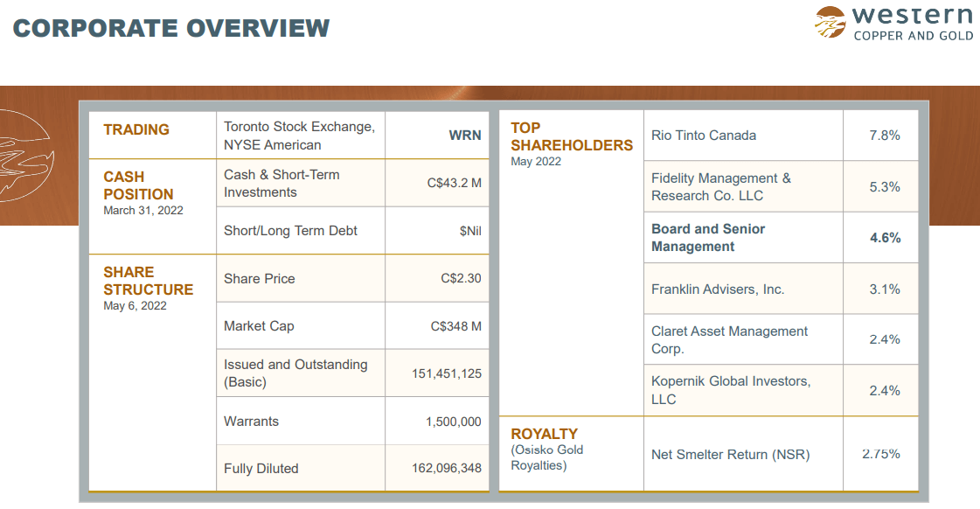Click 'Claret Asset Management Corp.' row
The height and width of the screenshot is (509, 980).
[x=729, y=340]
